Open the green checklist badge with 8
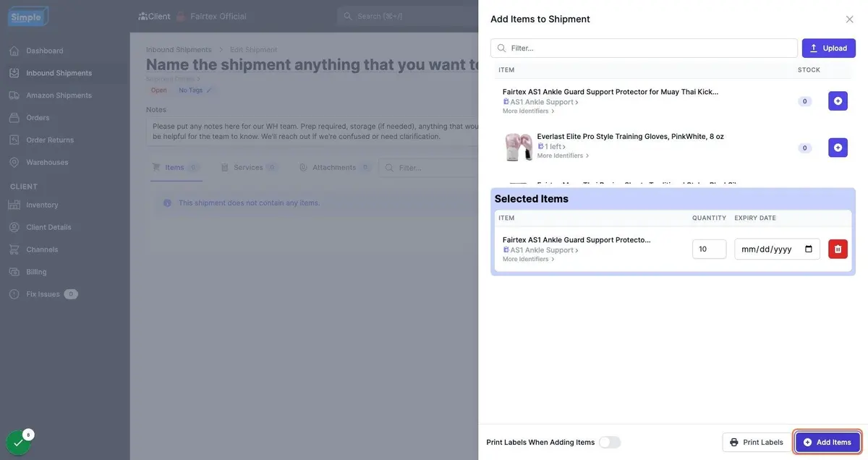The image size is (868, 460). coord(18,442)
